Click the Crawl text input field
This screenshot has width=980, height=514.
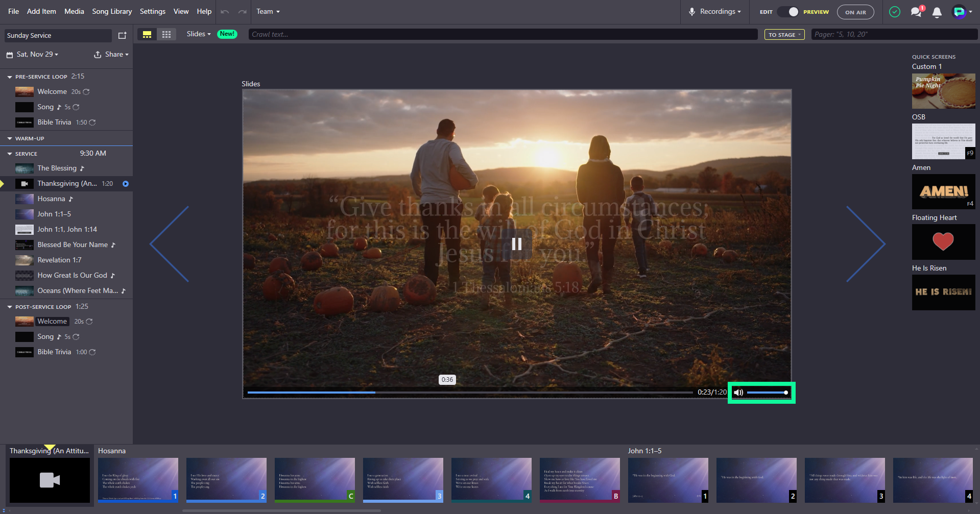point(504,35)
